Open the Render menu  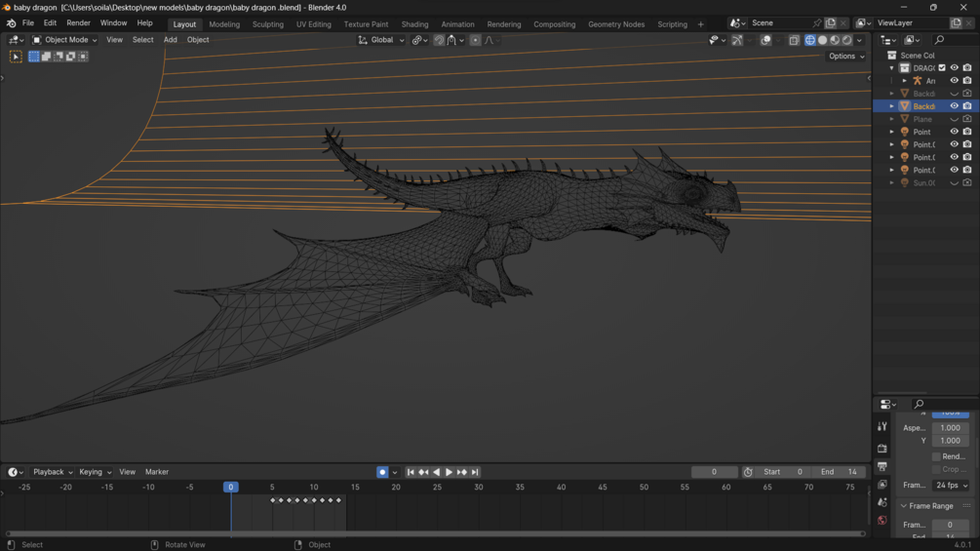pos(78,23)
